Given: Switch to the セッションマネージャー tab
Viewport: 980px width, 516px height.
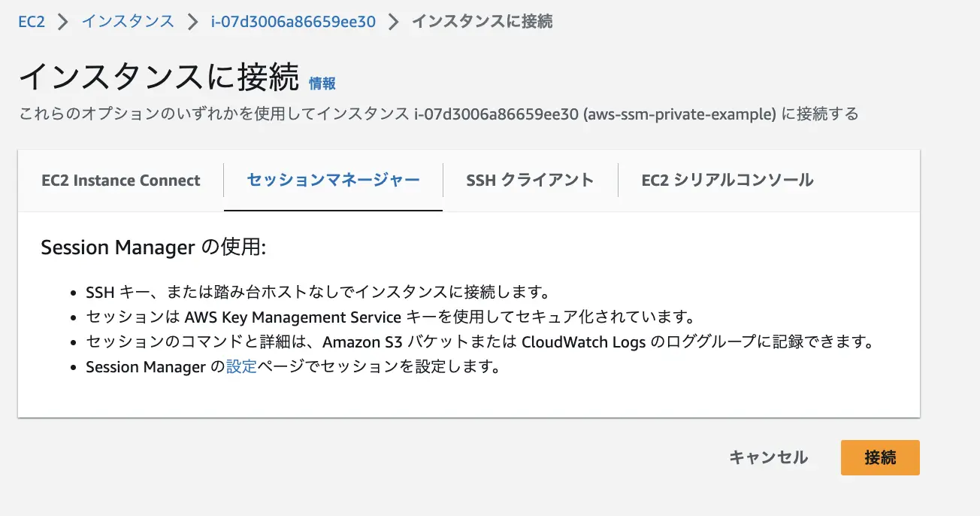Looking at the screenshot, I should (332, 181).
